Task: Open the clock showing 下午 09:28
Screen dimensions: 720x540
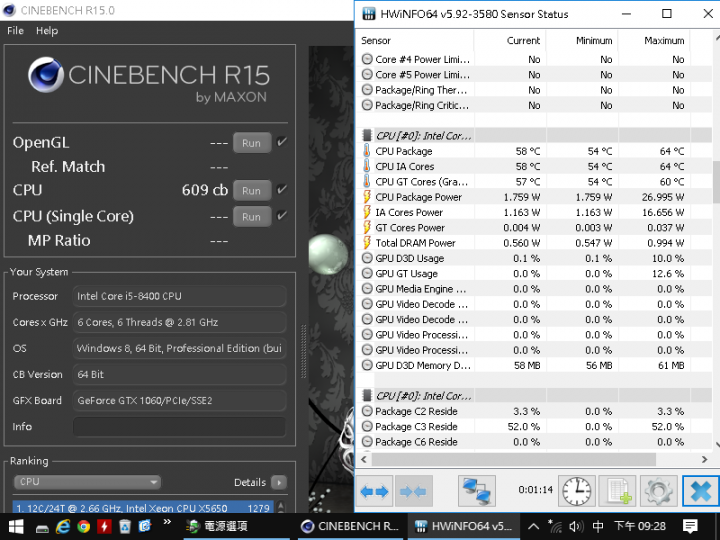Action: 640,526
